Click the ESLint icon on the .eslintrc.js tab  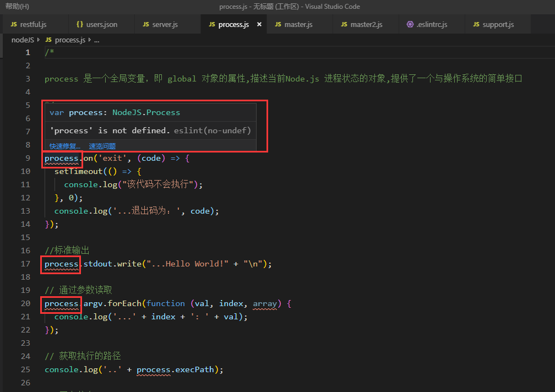(x=409, y=24)
